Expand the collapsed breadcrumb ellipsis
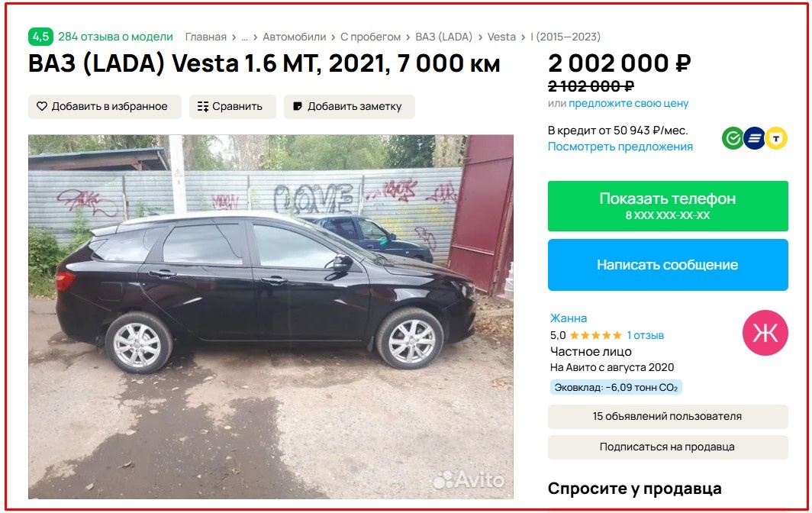 click(244, 37)
